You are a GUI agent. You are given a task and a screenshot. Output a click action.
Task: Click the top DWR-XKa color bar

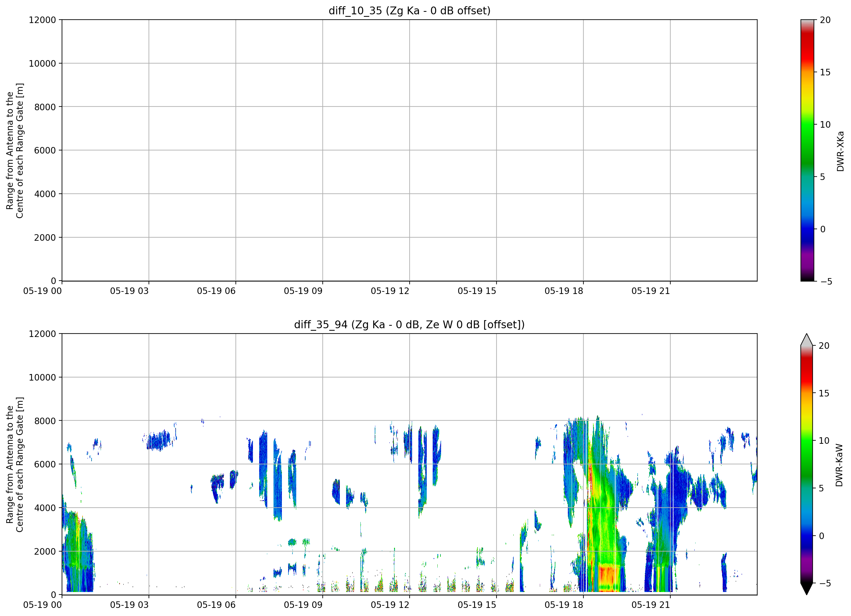click(x=807, y=150)
